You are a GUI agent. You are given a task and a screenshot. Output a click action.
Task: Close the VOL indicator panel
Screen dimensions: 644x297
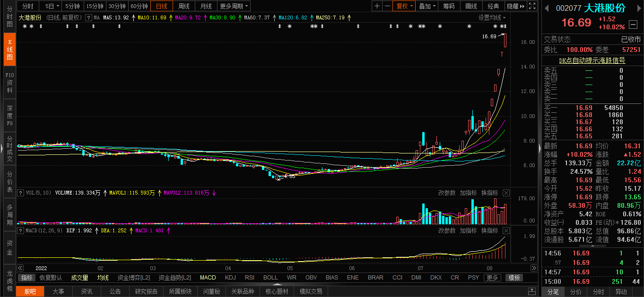[x=506, y=193]
